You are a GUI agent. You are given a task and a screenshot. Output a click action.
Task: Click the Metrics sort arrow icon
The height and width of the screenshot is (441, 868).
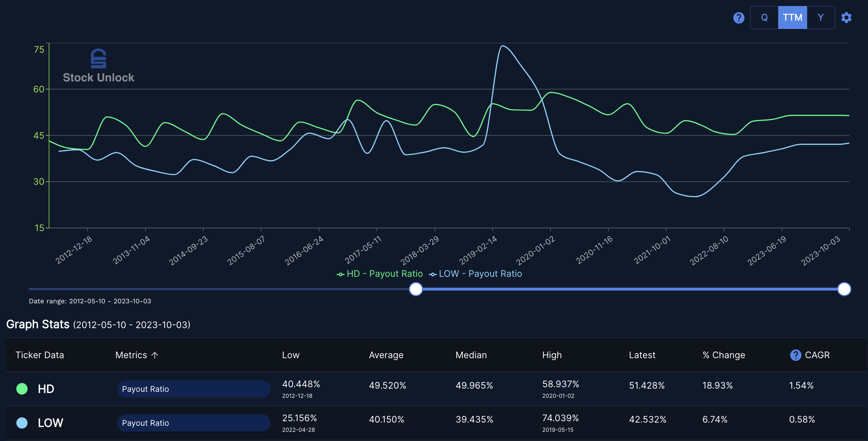155,355
